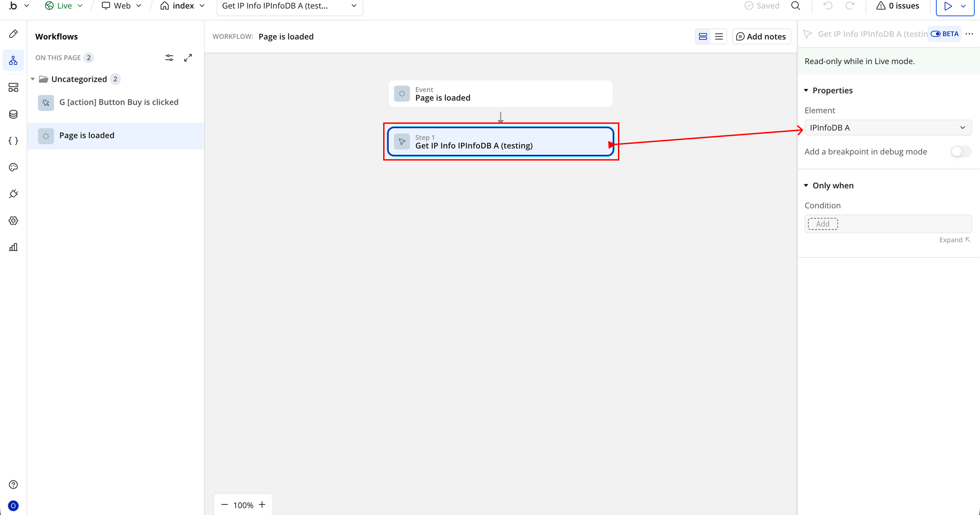
Task: Click the Expand condition link
Action: [x=954, y=240]
